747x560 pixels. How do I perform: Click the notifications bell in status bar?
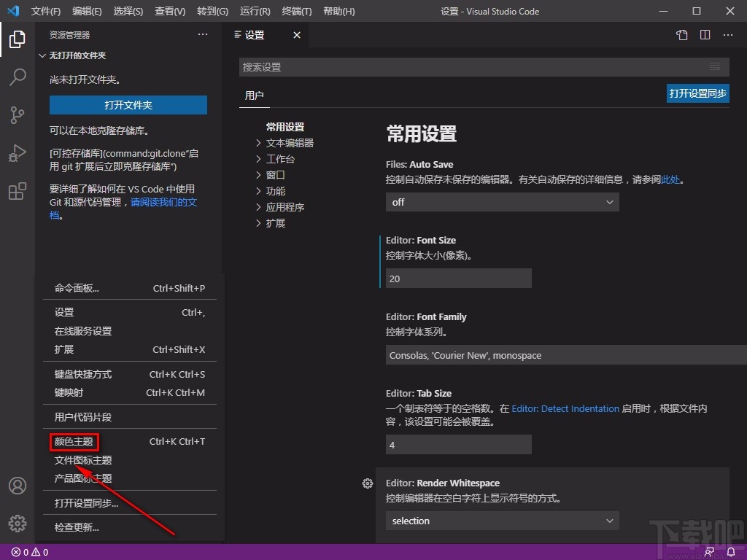(x=731, y=553)
